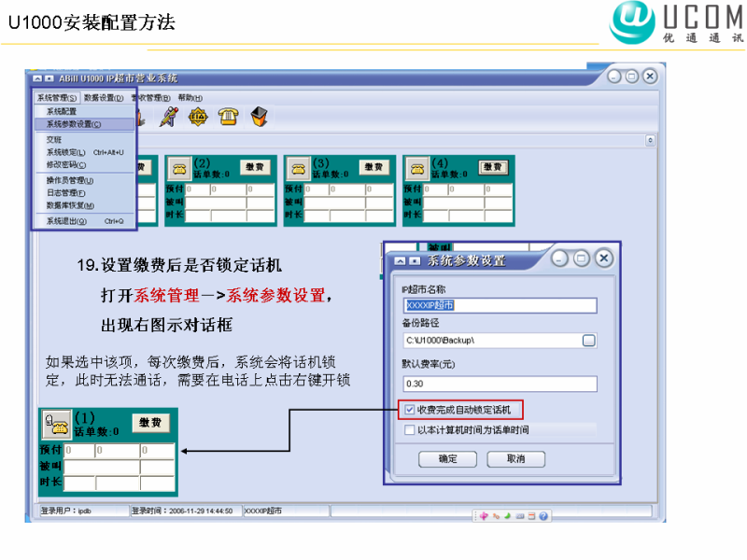The image size is (747, 560).
Task: Click the 备份路径 path field
Action: (492, 341)
